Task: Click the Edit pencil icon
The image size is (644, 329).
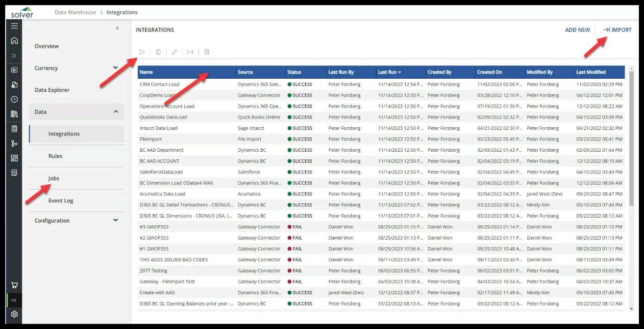Action: (x=175, y=52)
